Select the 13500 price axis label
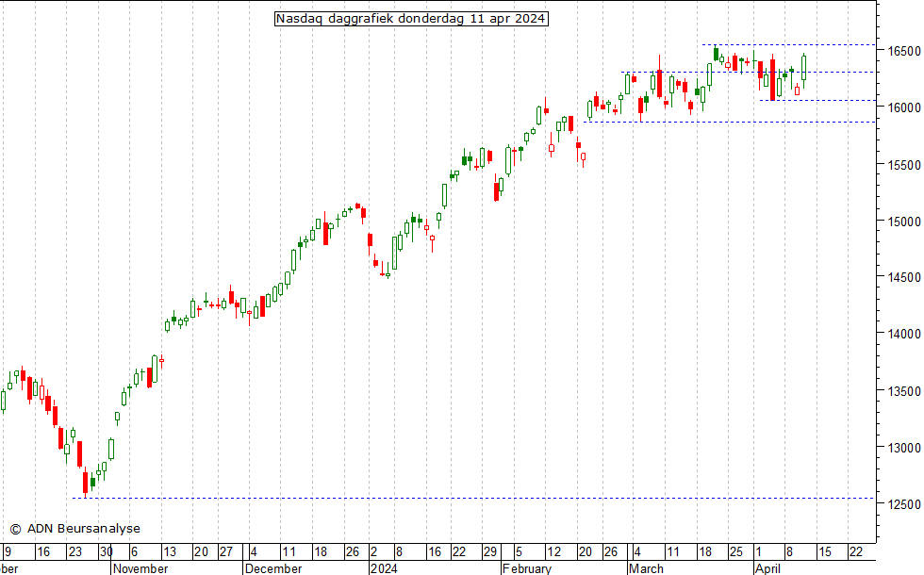Viewport: 924px width, 575px height. click(904, 391)
